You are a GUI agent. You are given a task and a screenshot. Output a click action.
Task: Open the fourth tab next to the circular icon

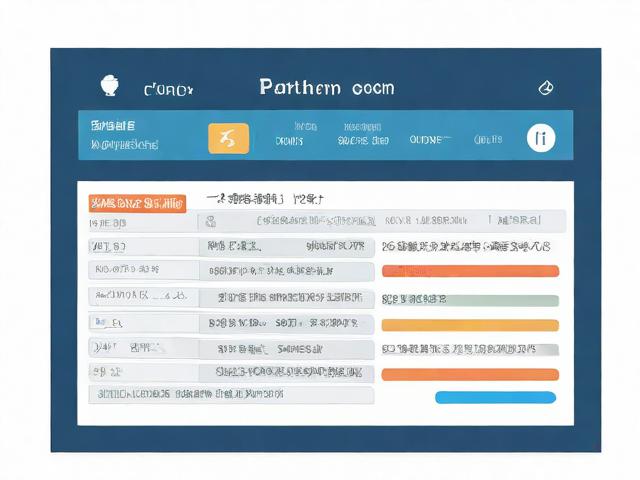click(x=488, y=140)
